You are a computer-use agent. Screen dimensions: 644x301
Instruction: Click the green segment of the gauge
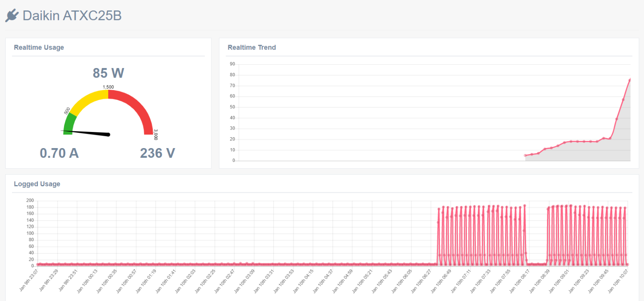(69, 124)
